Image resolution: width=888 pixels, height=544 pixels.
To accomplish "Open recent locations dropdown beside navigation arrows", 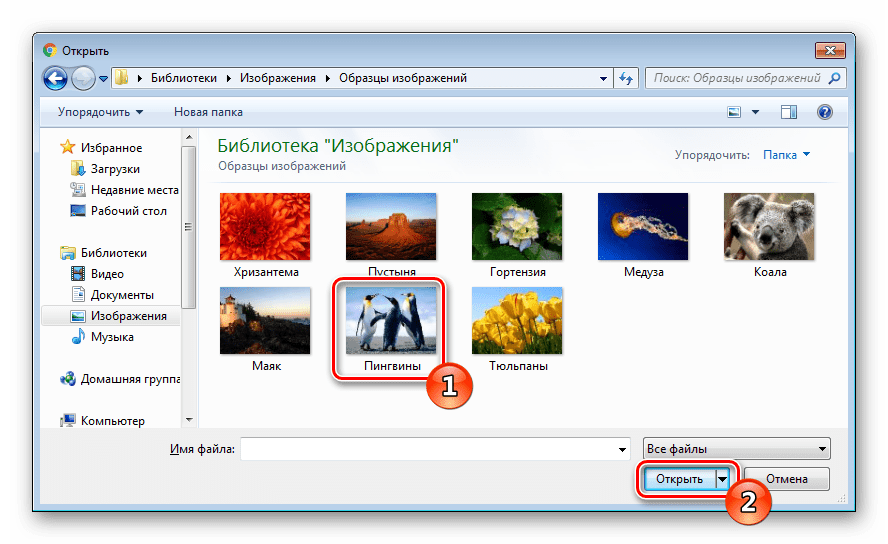I will [103, 79].
